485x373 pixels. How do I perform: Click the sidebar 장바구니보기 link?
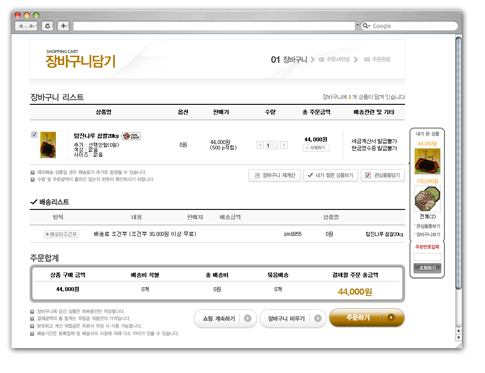(x=428, y=234)
